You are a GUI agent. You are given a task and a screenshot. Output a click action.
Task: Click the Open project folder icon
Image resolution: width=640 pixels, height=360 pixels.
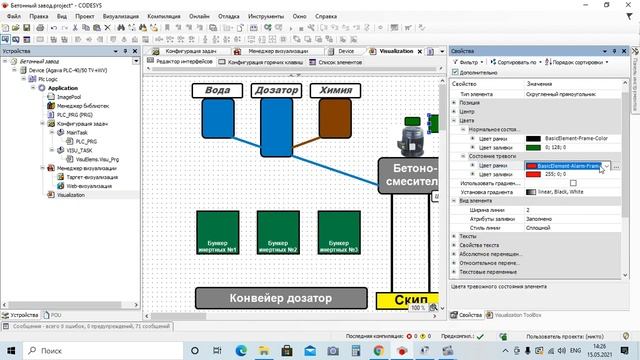pos(16,28)
